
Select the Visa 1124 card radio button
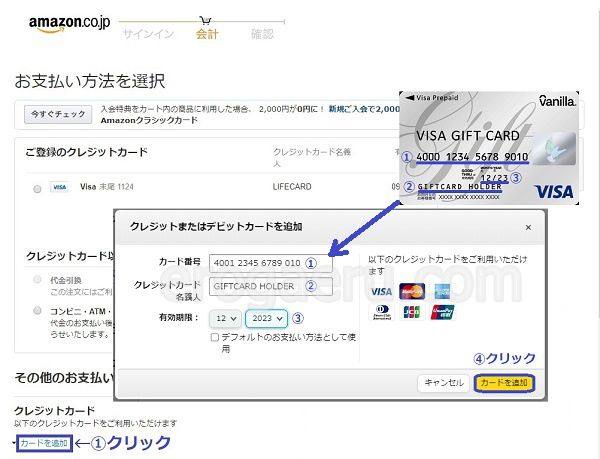[x=37, y=189]
